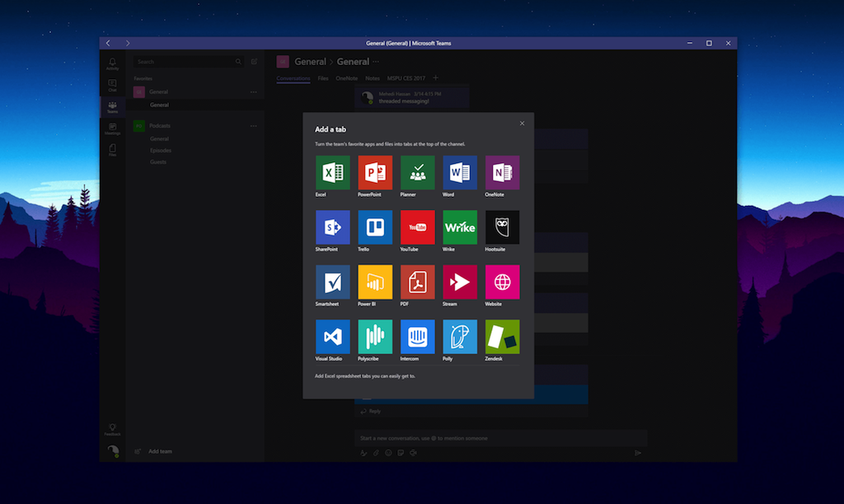Go forward with the title bar arrow
Screen dimensions: 844x504
tap(128, 43)
